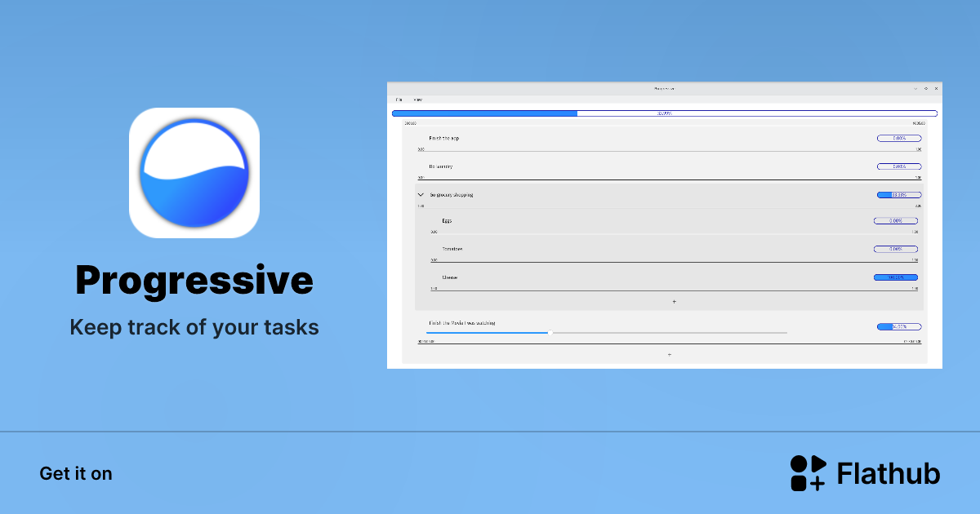Select the Tomatoes subtask

[x=452, y=249]
